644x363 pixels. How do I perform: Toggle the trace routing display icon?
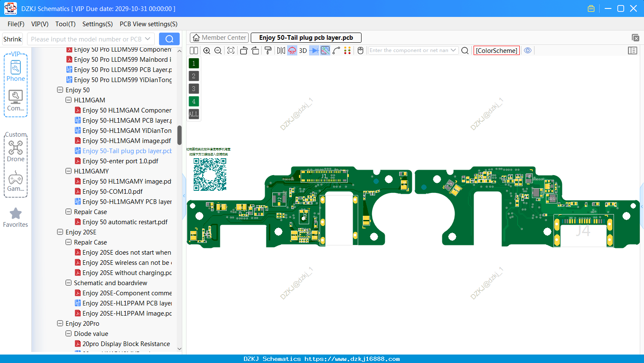[325, 51]
